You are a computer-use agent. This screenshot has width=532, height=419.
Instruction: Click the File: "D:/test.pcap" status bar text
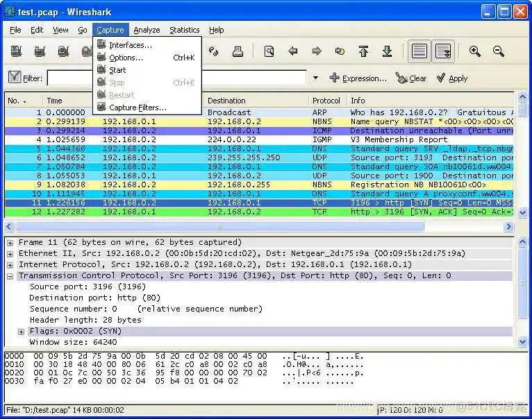[x=65, y=410]
